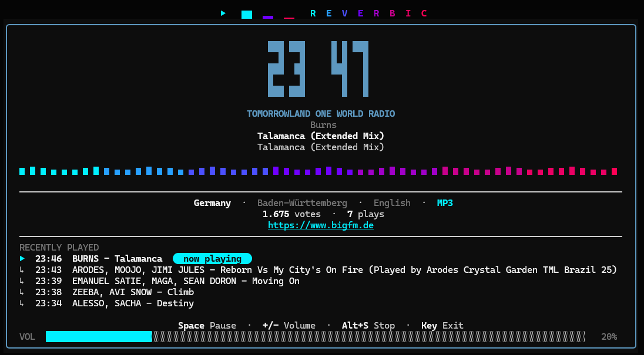Click the VOL label
This screenshot has width=644, height=355.
click(27, 337)
